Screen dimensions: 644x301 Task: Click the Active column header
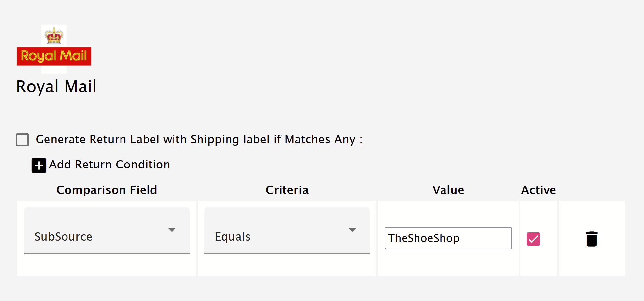[539, 190]
